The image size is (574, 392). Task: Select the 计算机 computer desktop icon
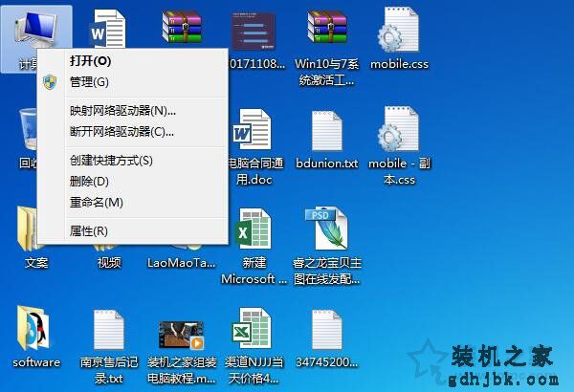(x=36, y=32)
